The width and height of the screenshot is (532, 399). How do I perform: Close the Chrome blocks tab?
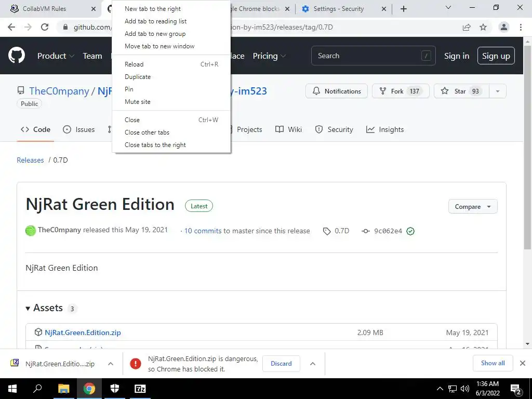pos(287,9)
